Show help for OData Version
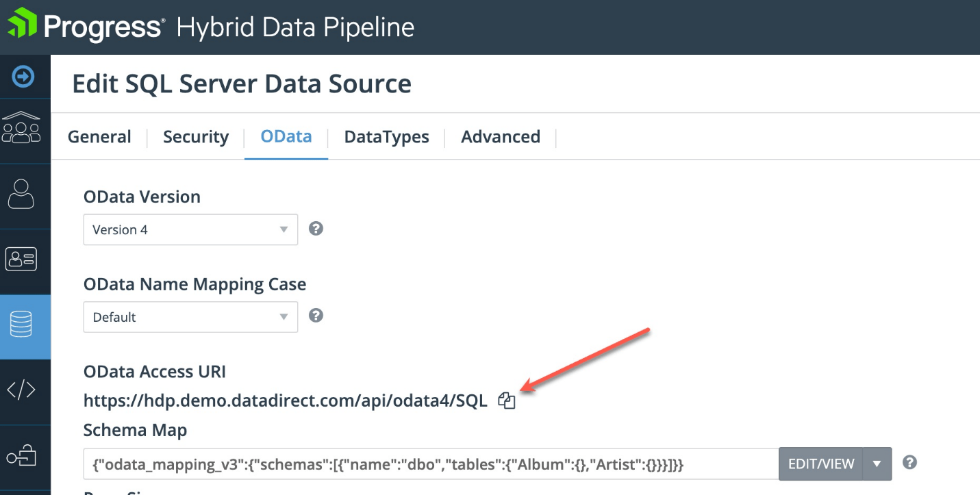The image size is (980, 495). 316,229
